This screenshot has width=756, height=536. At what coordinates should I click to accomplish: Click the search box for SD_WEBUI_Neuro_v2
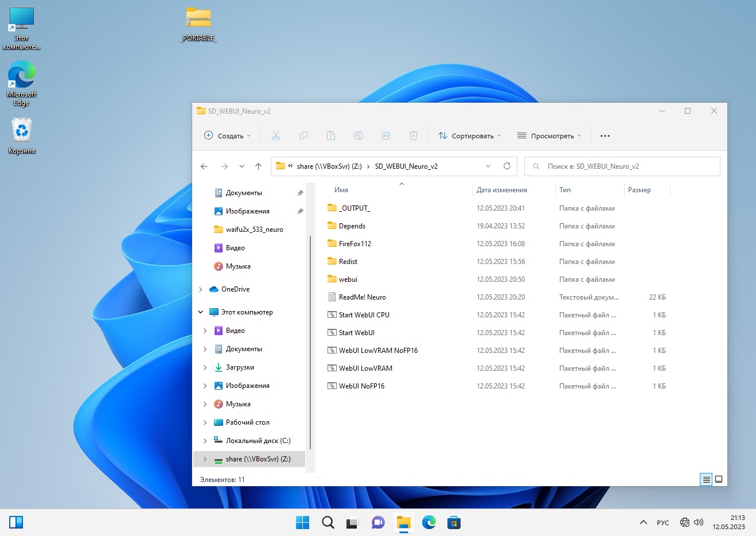click(622, 166)
